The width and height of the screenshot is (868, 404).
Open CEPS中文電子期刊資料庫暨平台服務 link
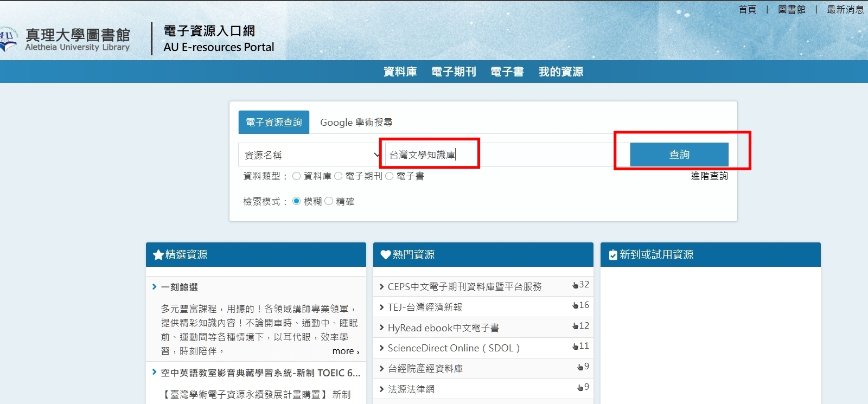pos(464,287)
